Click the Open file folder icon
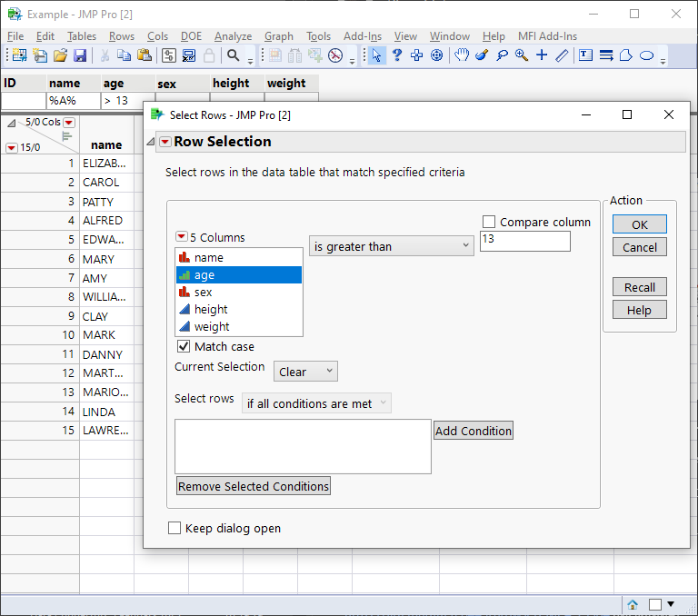The image size is (698, 616). coord(60,56)
